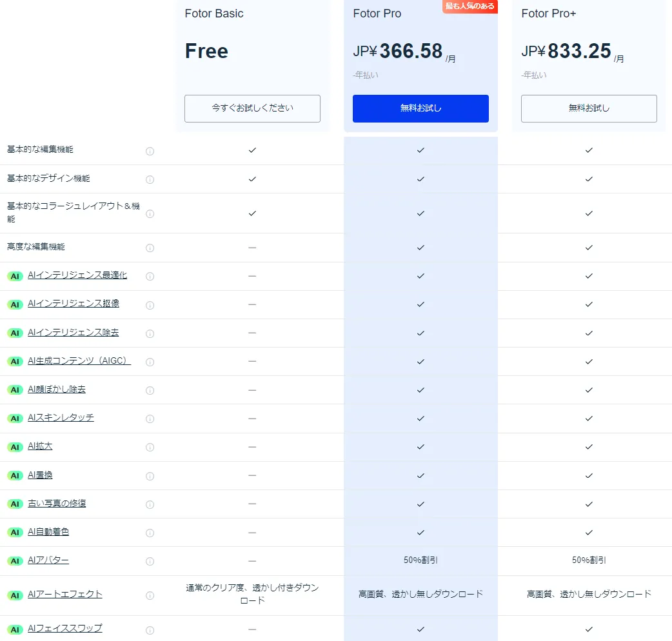672x641 pixels.
Task: Open the AI生成コンテンツ（AIGC） link
Action: click(79, 360)
